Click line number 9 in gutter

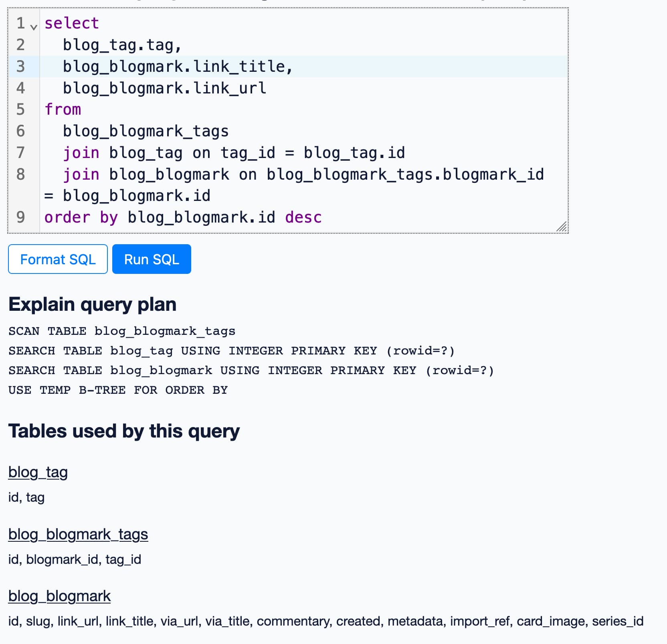pos(20,217)
